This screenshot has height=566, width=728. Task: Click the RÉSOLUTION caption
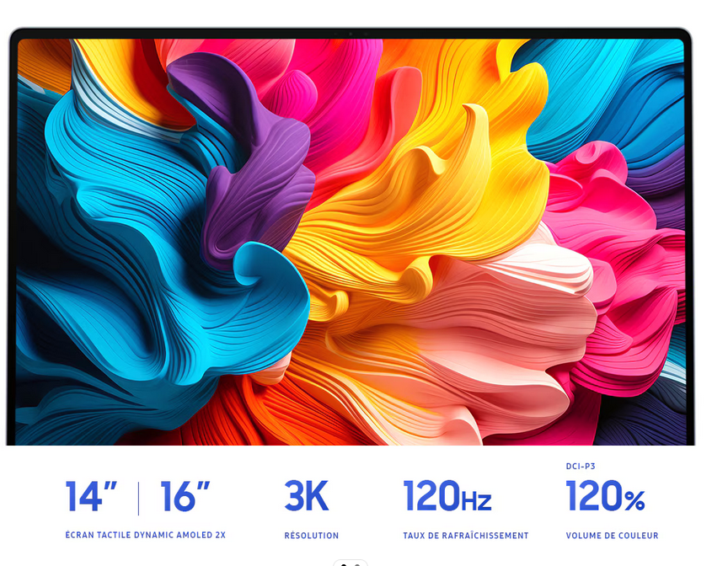311,536
